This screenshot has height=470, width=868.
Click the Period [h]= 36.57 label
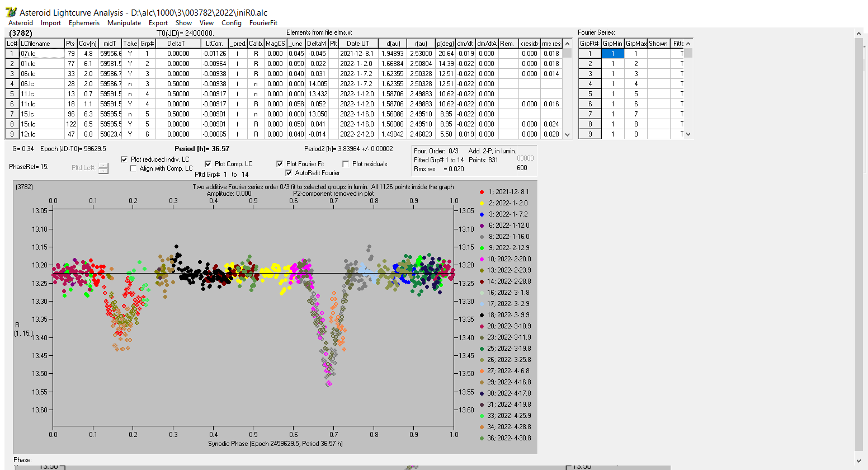coord(202,149)
